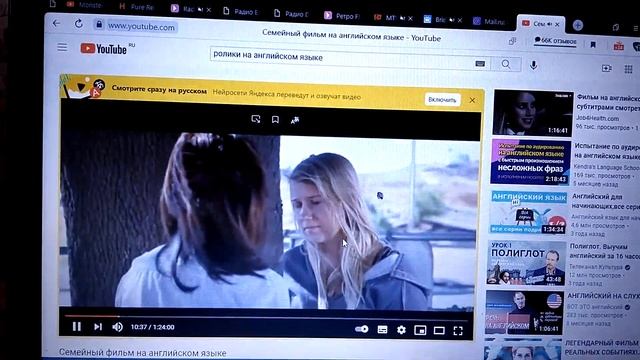The height and width of the screenshot is (360, 640).
Task: Open the Испытание по аудированию title
Action: (607, 151)
